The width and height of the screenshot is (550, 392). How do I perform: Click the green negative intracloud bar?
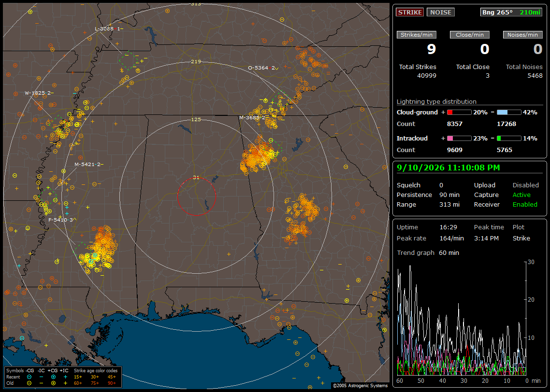pos(509,139)
